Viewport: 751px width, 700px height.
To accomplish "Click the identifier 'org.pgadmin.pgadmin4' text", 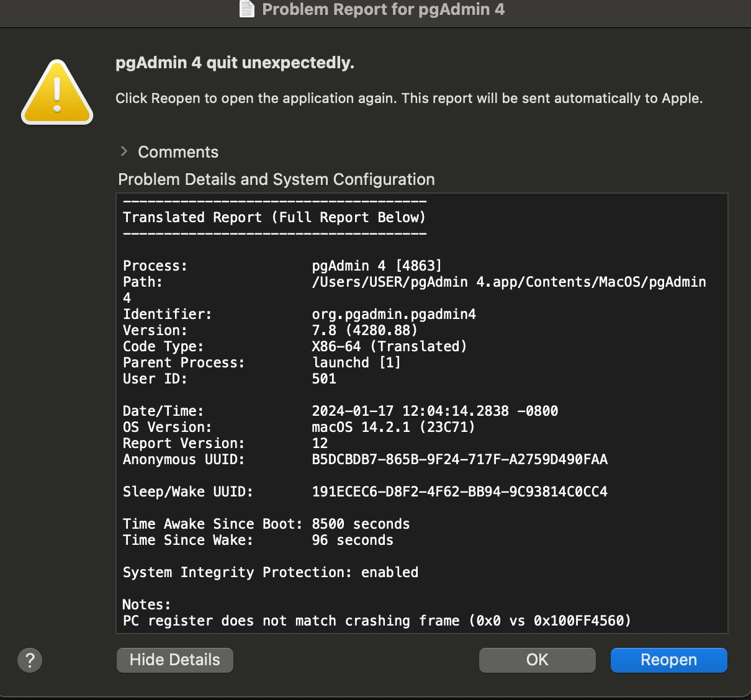I will 393,314.
